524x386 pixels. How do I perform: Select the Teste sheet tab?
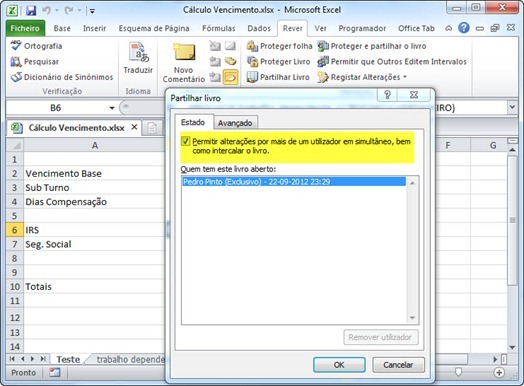point(68,359)
